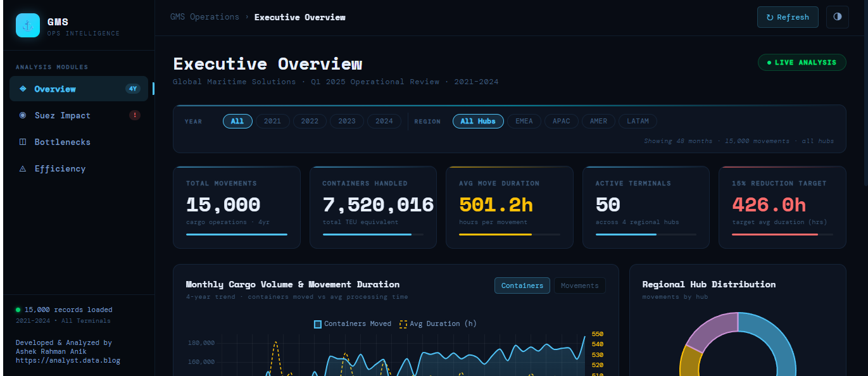Switch chart to the Containers view
Viewport: 868px width, 376px height.
pyautogui.click(x=522, y=285)
